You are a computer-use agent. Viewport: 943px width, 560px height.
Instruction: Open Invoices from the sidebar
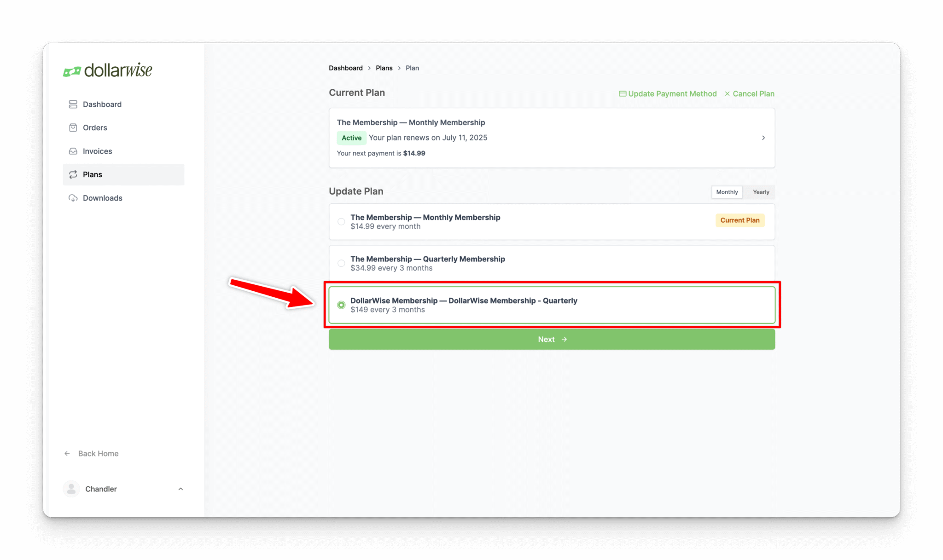73,151
